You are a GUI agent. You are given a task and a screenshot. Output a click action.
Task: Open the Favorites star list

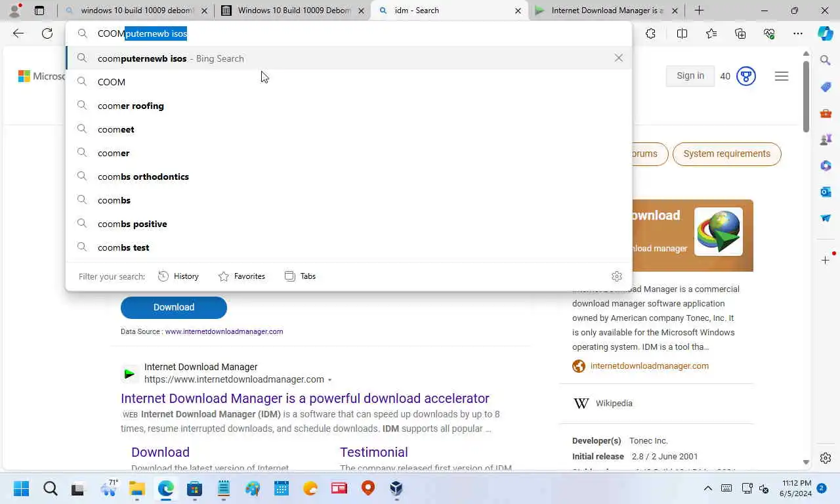(x=711, y=33)
